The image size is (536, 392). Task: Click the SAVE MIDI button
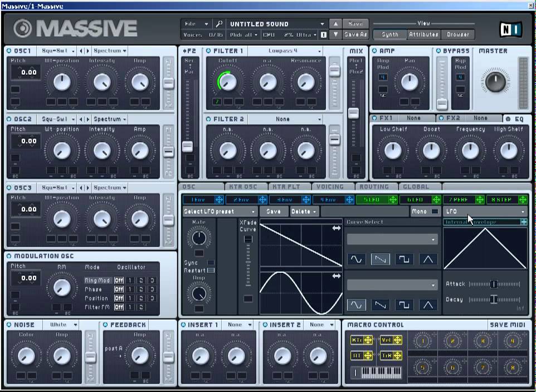[x=507, y=325]
